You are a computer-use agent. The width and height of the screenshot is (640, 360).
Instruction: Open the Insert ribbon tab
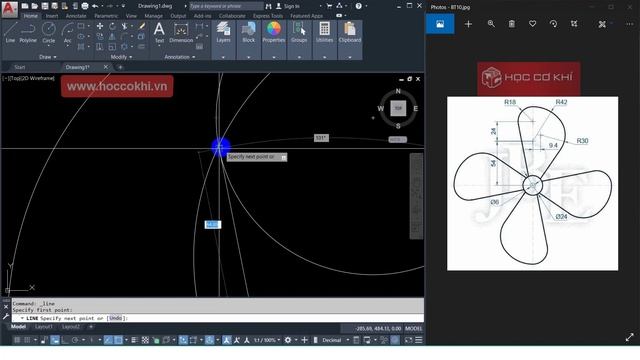tap(52, 16)
